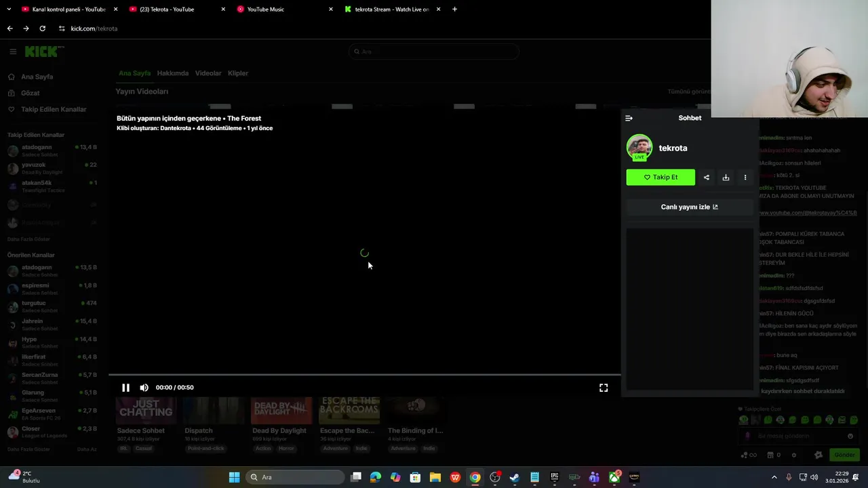The image size is (868, 488).
Task: Send chat message with Gönder button
Action: [844, 455]
